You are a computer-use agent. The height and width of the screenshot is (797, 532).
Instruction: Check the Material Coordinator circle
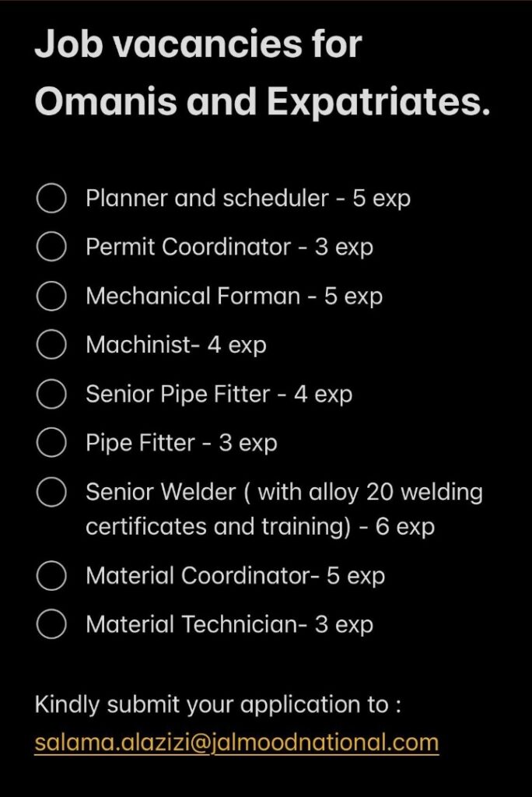pyautogui.click(x=51, y=576)
